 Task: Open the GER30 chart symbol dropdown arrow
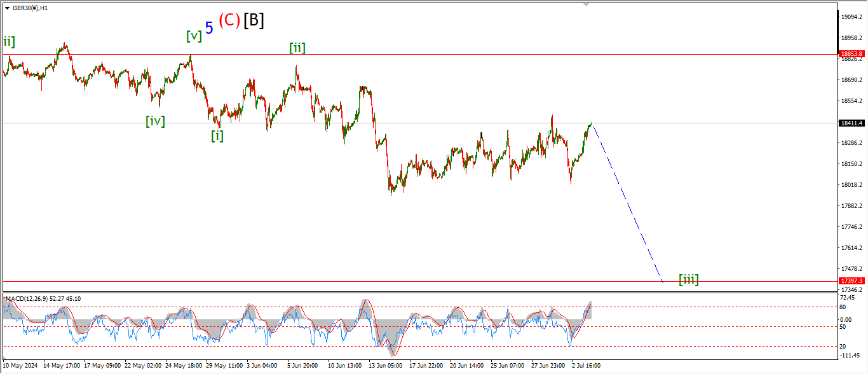click(x=7, y=8)
